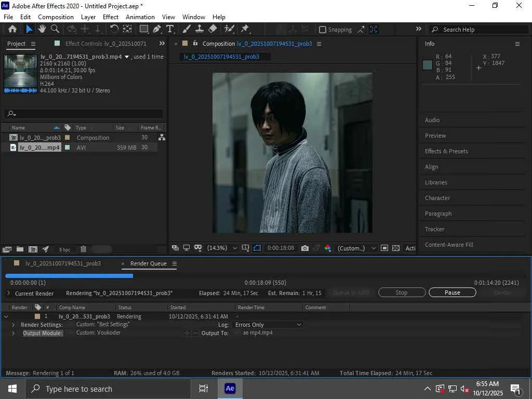Click the delete trash icon in Project panel
This screenshot has height=399, width=532.
click(83, 249)
